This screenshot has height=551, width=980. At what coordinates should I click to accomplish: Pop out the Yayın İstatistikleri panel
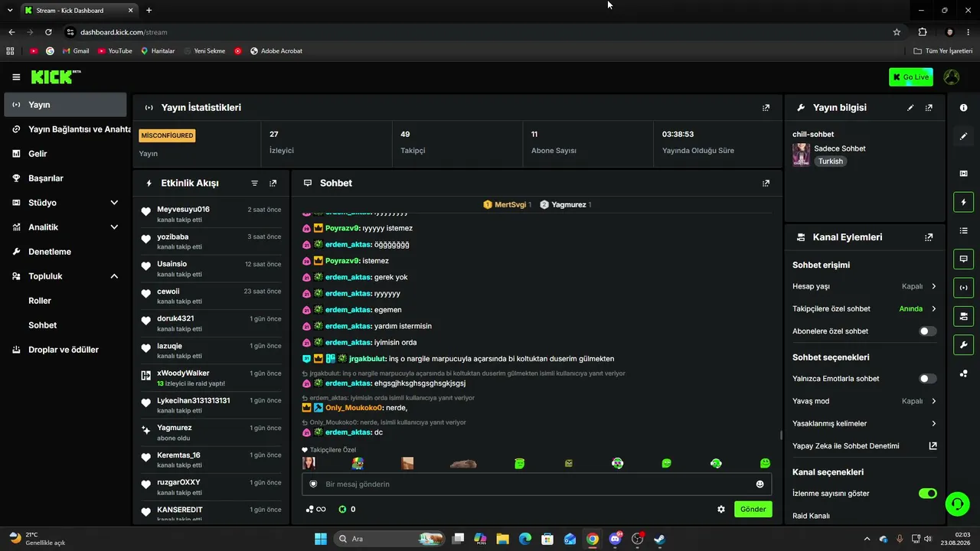(x=766, y=108)
